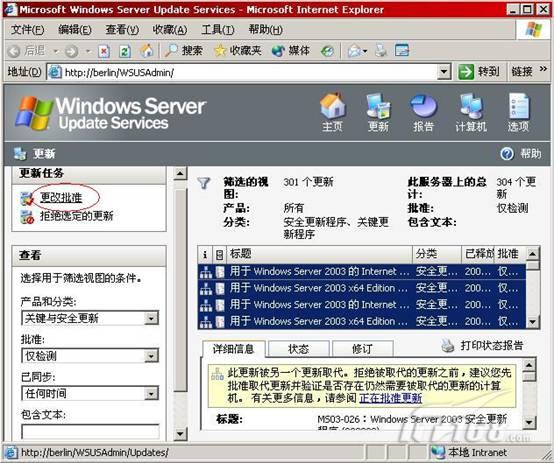The image size is (554, 463).
Task: Open the 报告 reports pie chart icon
Action: click(x=423, y=105)
